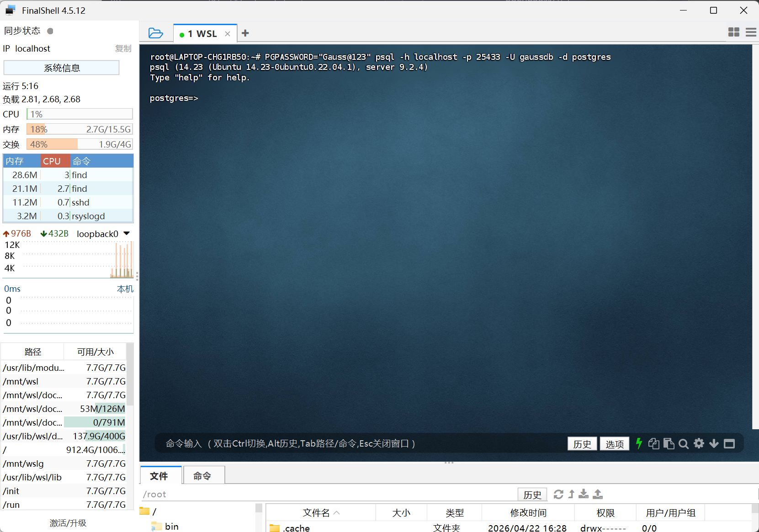The height and width of the screenshot is (532, 759).
Task: Sort file list by 大小 column
Action: (x=401, y=513)
